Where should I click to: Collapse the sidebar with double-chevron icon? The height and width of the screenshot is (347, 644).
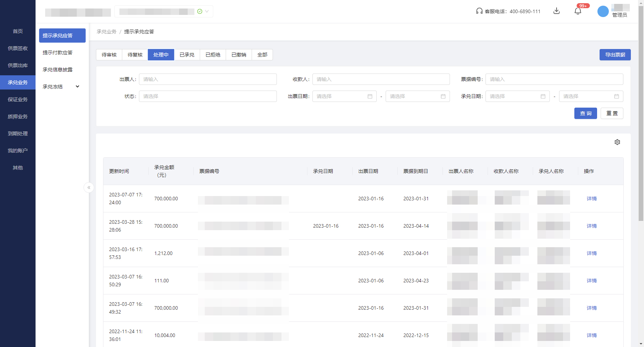[89, 188]
